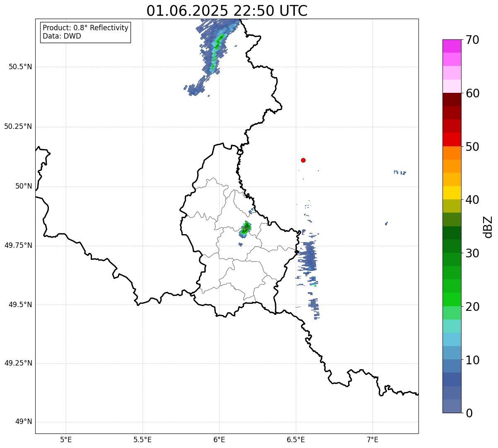Click the 60 dBZ colorbar tick label
Image resolution: width=498 pixels, height=448 pixels.
click(472, 93)
